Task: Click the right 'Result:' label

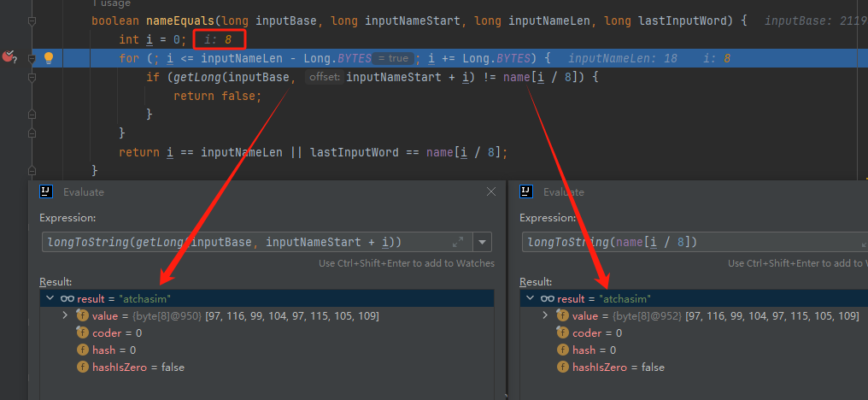Action: point(536,282)
